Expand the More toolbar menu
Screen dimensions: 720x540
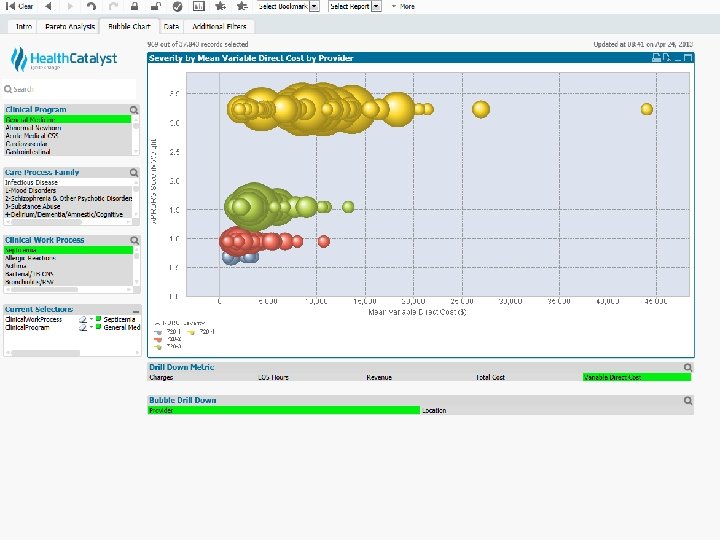[403, 6]
